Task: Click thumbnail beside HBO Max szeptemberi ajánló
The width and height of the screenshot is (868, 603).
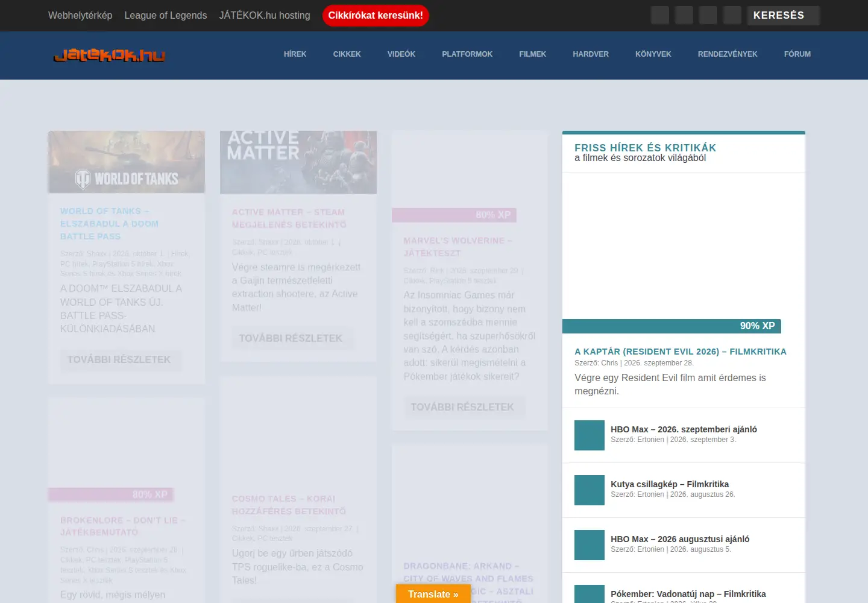Action: 590,435
